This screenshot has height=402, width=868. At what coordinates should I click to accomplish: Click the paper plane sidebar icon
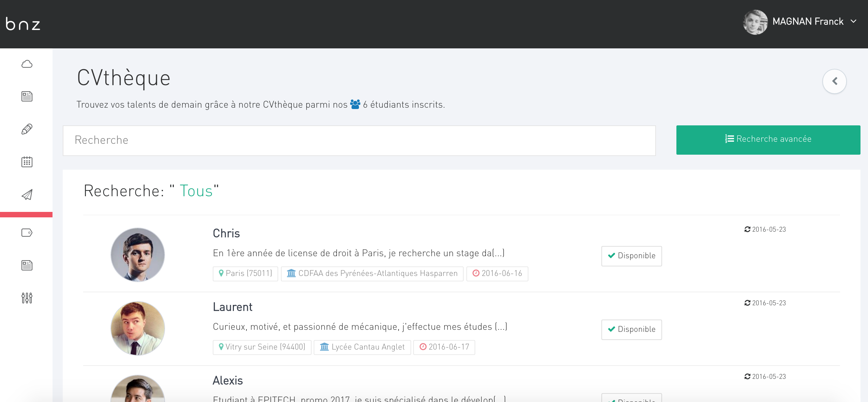27,195
